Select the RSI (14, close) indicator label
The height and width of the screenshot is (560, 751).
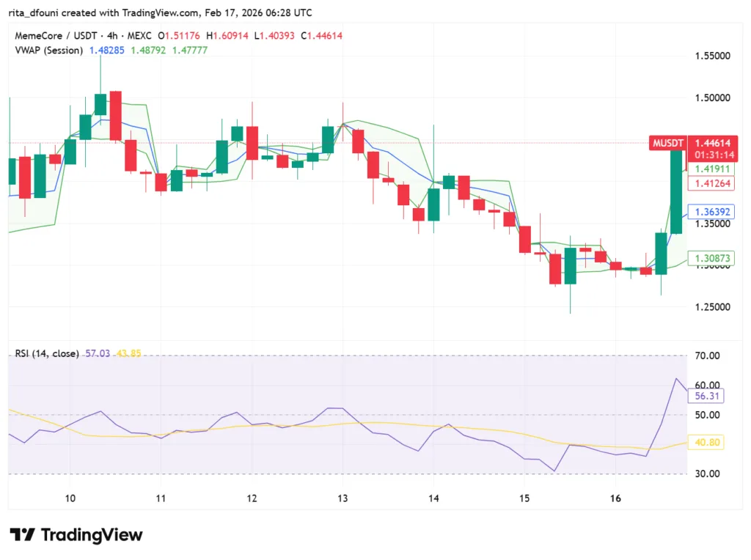pyautogui.click(x=47, y=353)
